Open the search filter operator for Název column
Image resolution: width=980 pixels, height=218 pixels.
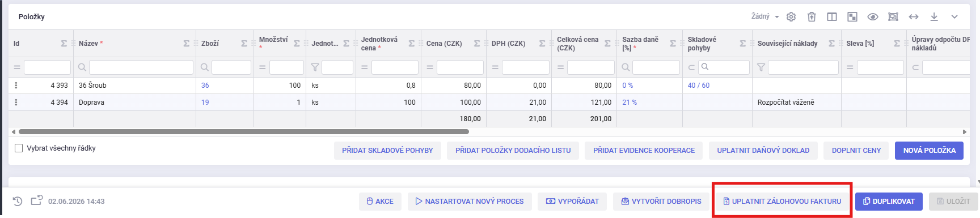coord(82,67)
